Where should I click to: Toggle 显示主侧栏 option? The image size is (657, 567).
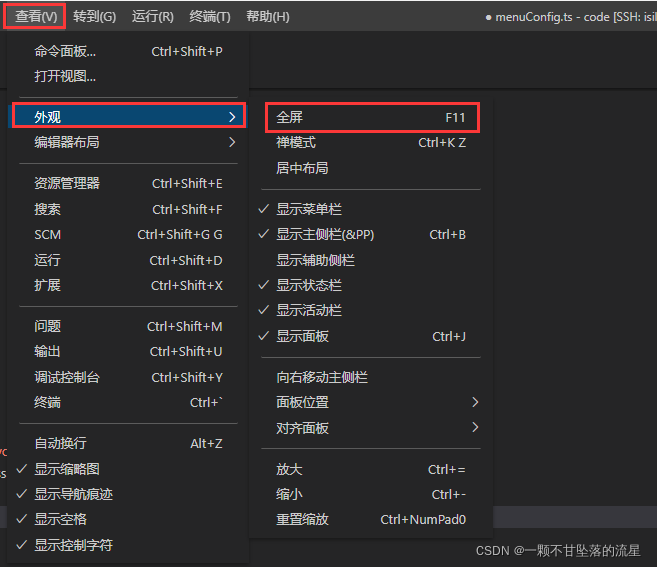(371, 235)
